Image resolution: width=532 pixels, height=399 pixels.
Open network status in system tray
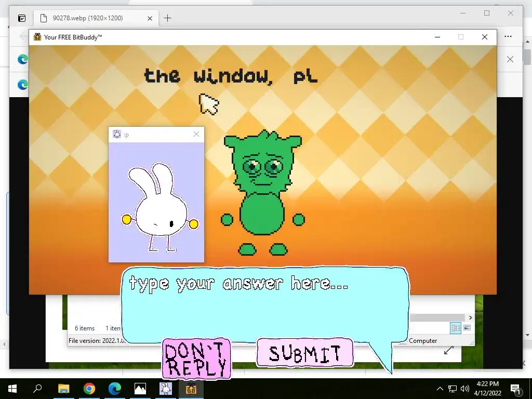click(x=453, y=389)
